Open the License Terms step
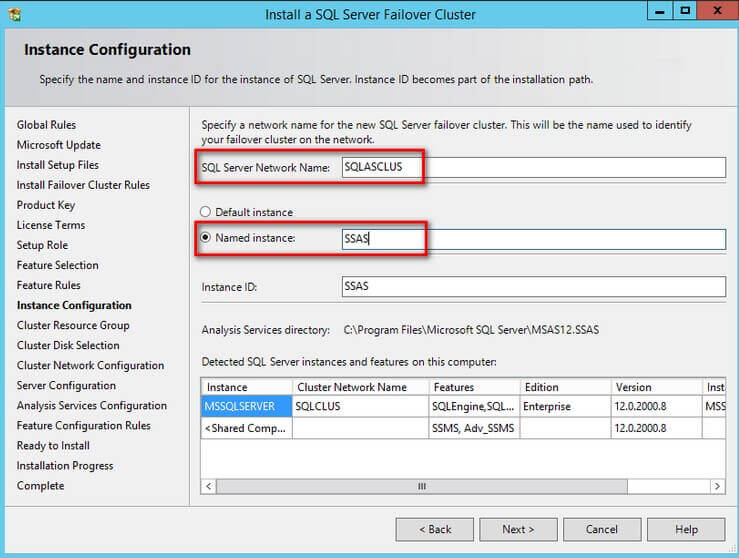The image size is (739, 558). (51, 225)
